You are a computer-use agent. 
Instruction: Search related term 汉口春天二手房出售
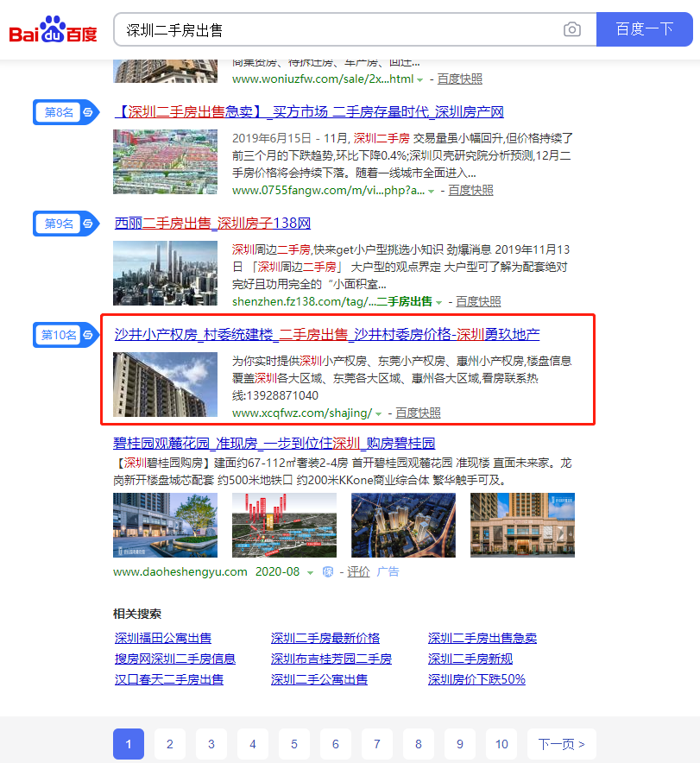tap(169, 679)
